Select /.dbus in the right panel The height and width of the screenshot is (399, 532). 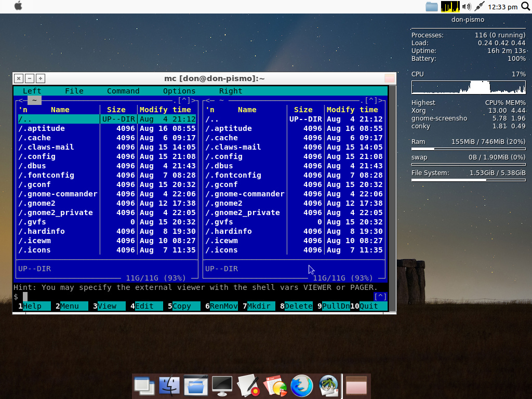click(x=294, y=166)
